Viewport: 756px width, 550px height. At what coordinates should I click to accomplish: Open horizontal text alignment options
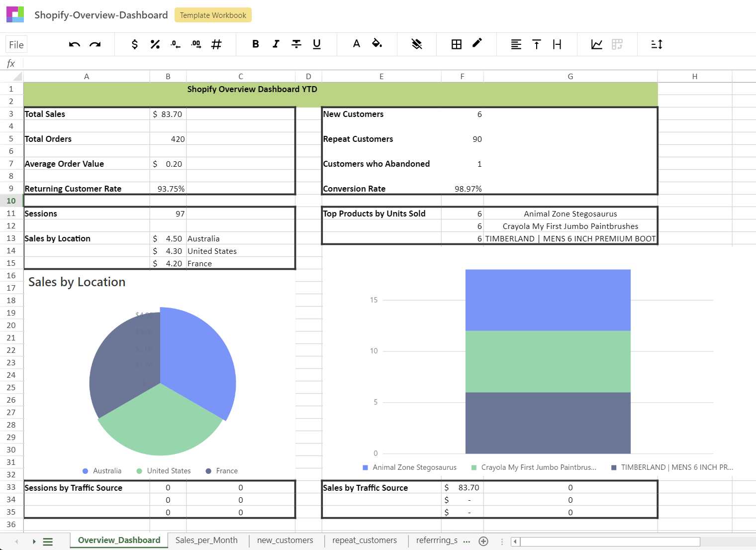click(516, 44)
